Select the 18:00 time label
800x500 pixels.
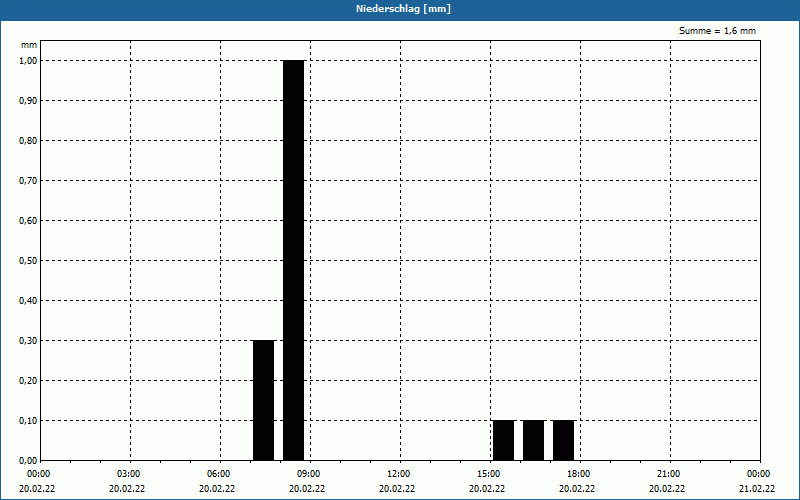click(579, 474)
